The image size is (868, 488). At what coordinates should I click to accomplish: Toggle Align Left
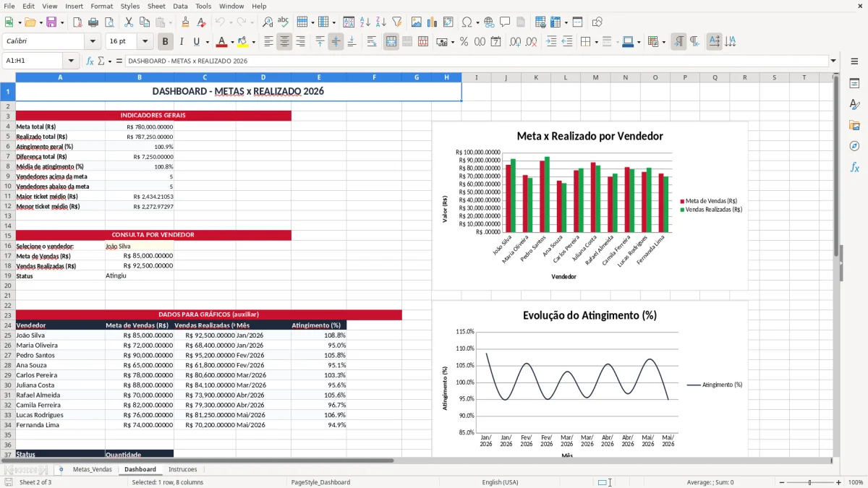point(268,42)
